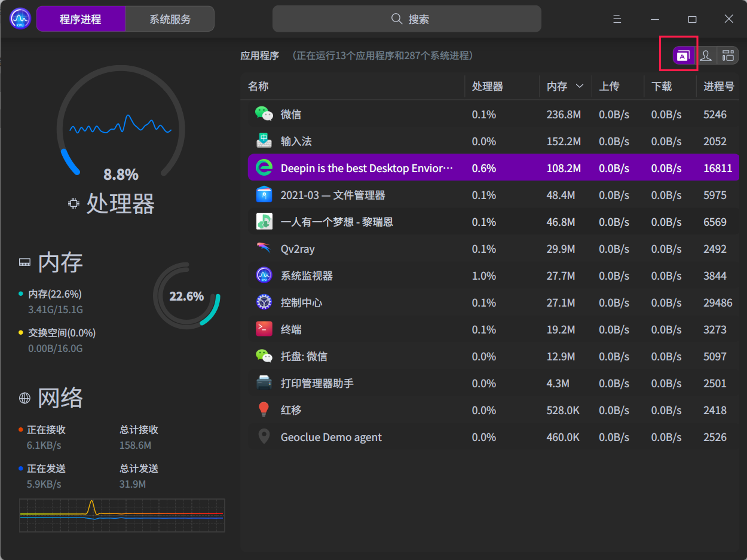Show my own processes filter
This screenshot has height=560, width=747.
pyautogui.click(x=706, y=56)
